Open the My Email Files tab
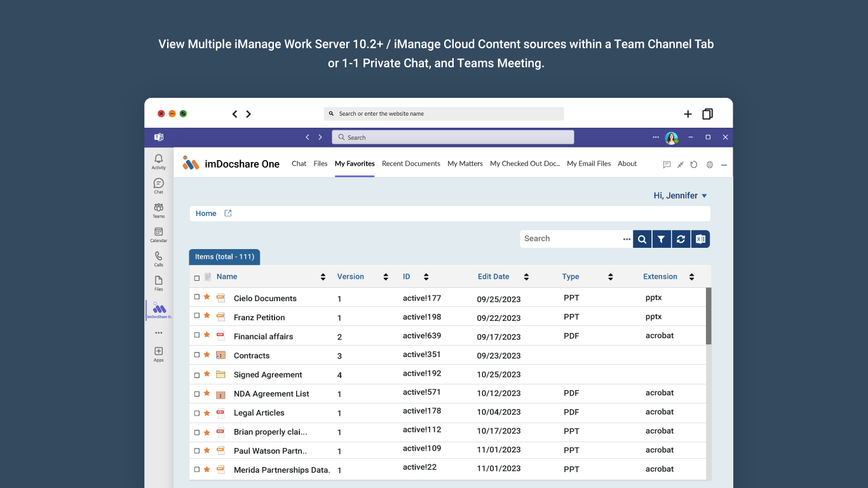This screenshot has width=868, height=488. pos(589,164)
